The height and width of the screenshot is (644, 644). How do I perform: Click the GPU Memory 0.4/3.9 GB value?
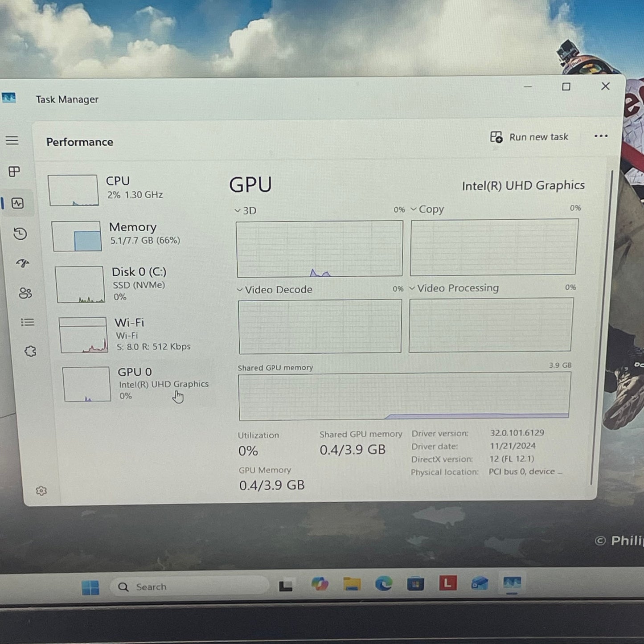tap(272, 485)
